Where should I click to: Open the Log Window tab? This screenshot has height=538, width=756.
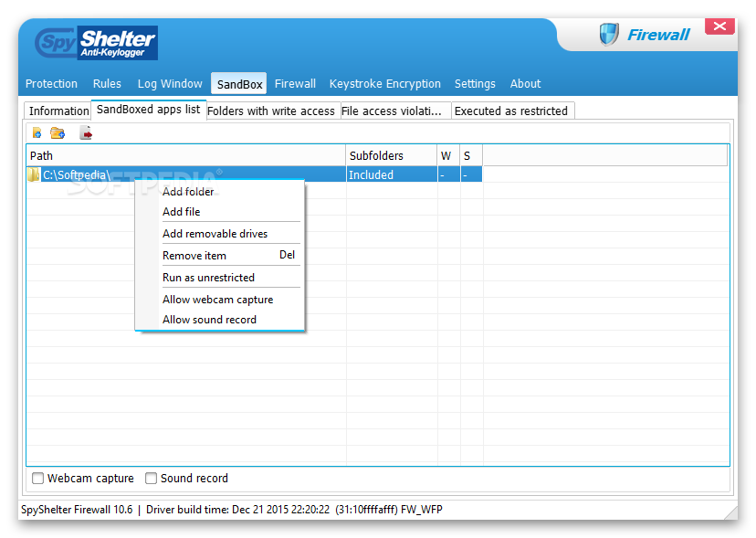tap(170, 84)
